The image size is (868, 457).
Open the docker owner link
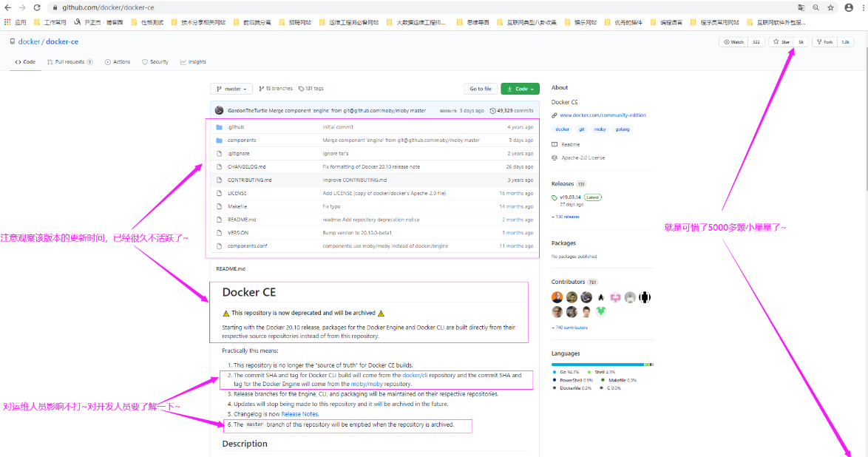29,41
